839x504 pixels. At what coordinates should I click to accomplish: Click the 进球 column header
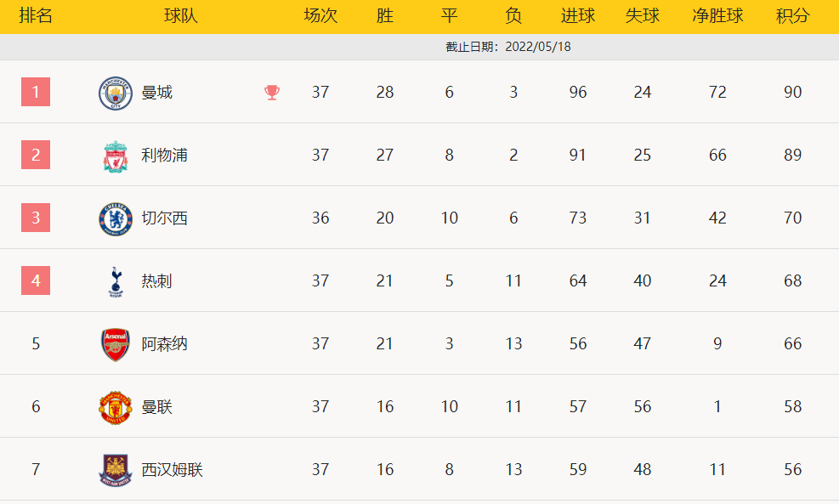coord(578,15)
